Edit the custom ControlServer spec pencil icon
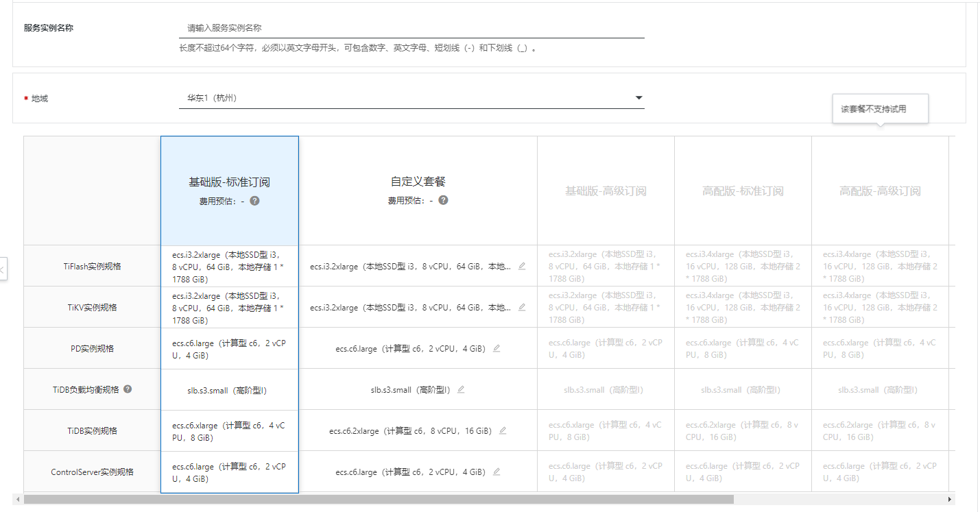980x512 pixels. pos(497,472)
